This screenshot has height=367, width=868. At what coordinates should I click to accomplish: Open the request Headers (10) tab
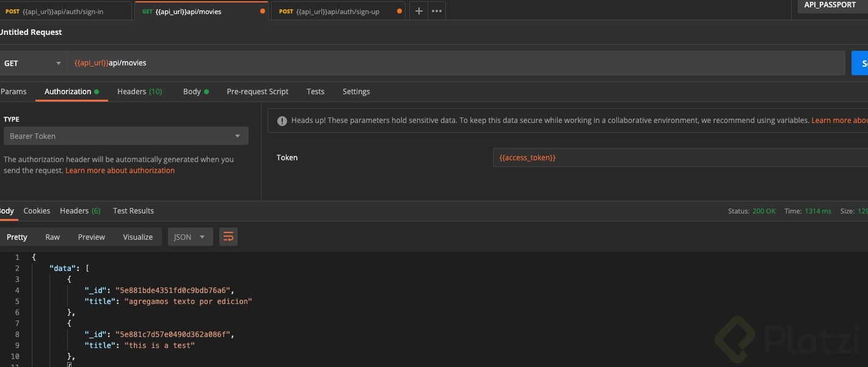tap(139, 91)
